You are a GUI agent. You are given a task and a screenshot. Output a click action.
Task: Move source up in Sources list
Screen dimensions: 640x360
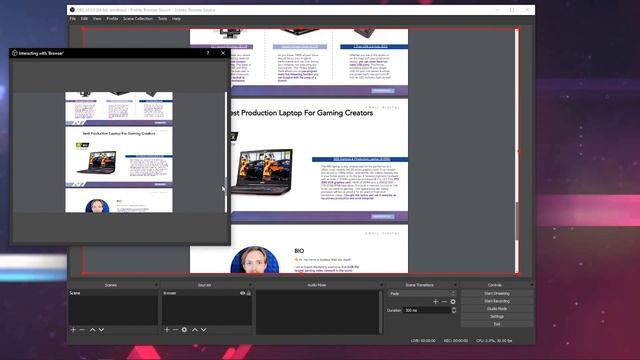(x=195, y=330)
